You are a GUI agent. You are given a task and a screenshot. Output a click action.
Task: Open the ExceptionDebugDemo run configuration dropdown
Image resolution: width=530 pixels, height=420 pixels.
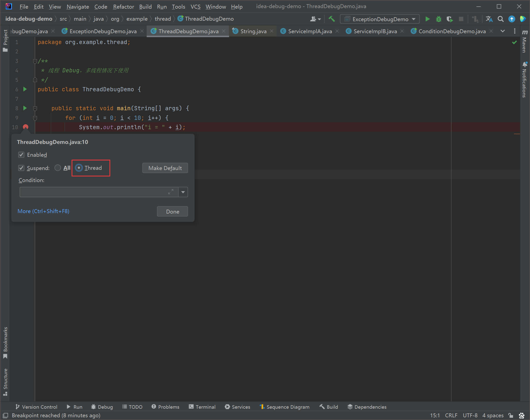coord(380,19)
